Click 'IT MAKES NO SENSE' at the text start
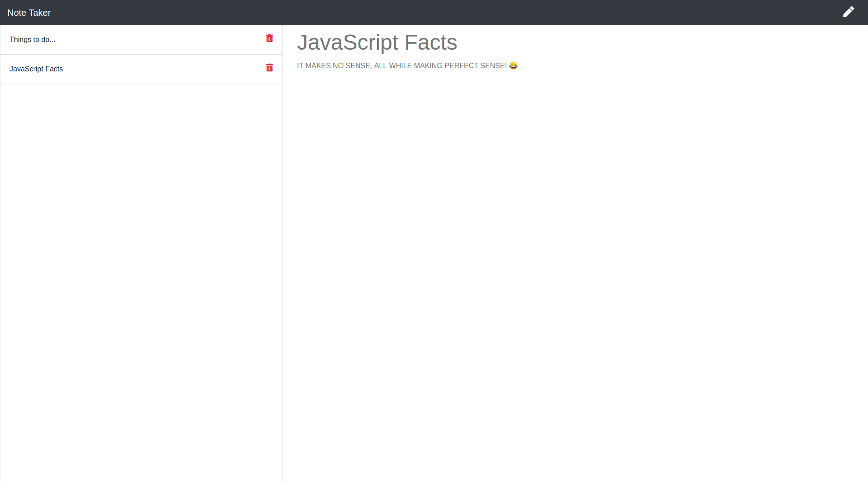Screen dimensions: 868x488 click(x=334, y=66)
